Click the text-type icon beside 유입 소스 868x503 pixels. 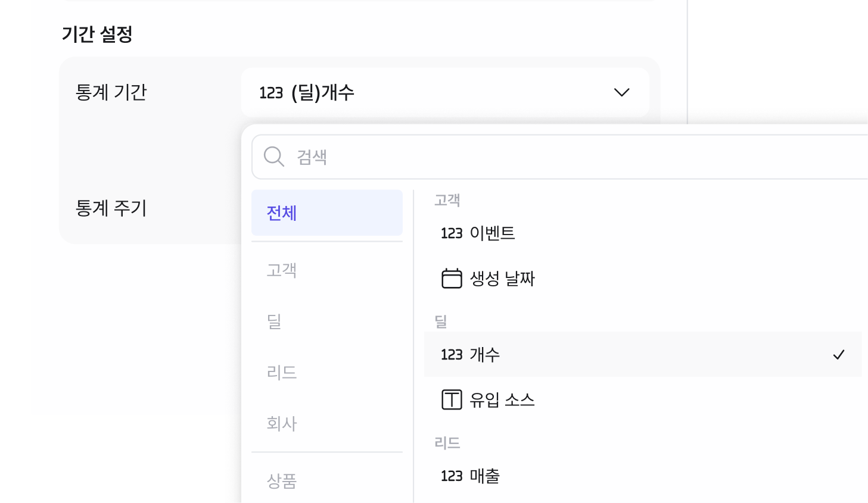pyautogui.click(x=452, y=399)
